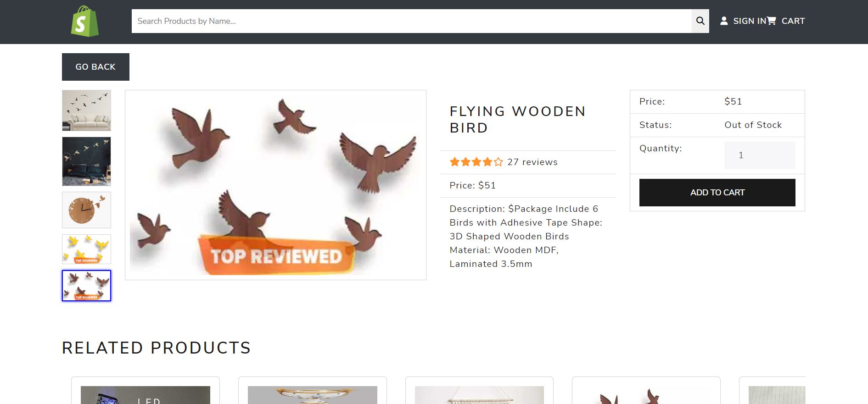Focus the Search Products by Name field
Viewport: 868px width, 404px height.
(x=412, y=21)
